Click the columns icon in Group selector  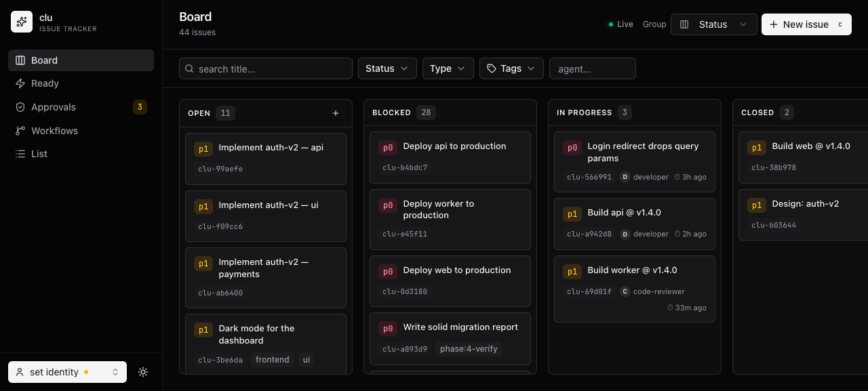[x=684, y=24]
